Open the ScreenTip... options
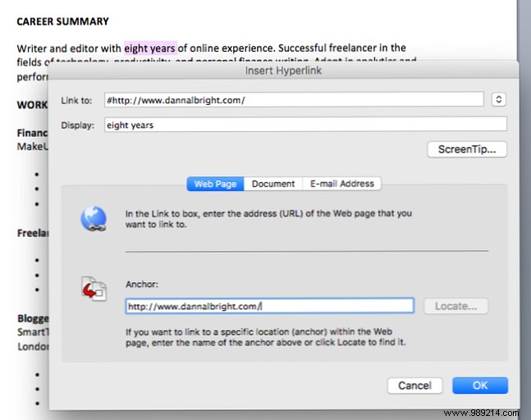Viewport: 531px width, 420px height. 466,149
